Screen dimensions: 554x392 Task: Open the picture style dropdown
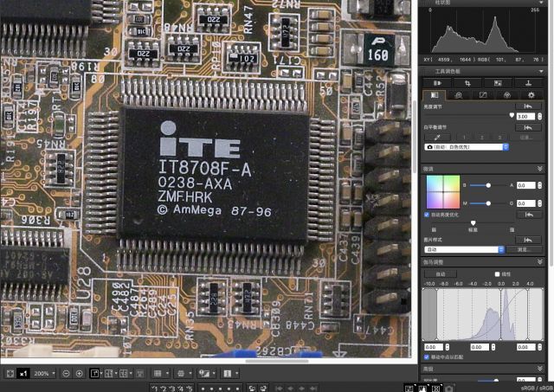pos(464,249)
